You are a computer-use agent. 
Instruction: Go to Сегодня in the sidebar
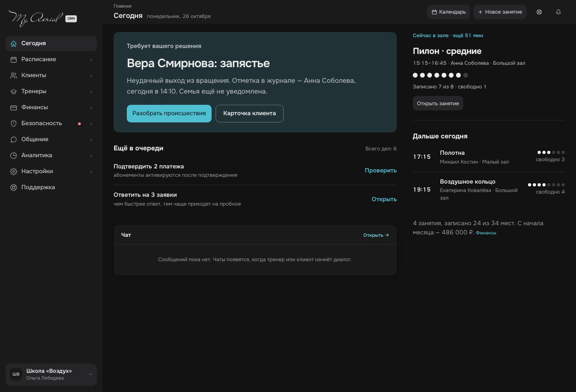point(51,43)
